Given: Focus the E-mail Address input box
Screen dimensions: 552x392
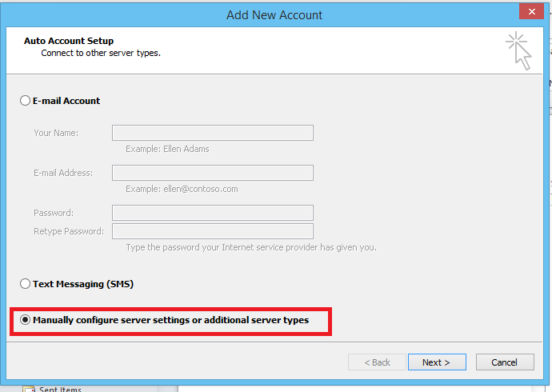Looking at the screenshot, I should click(213, 173).
